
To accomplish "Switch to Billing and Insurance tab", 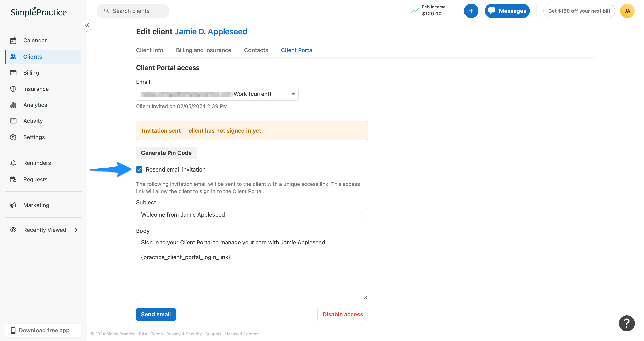I will click(203, 50).
